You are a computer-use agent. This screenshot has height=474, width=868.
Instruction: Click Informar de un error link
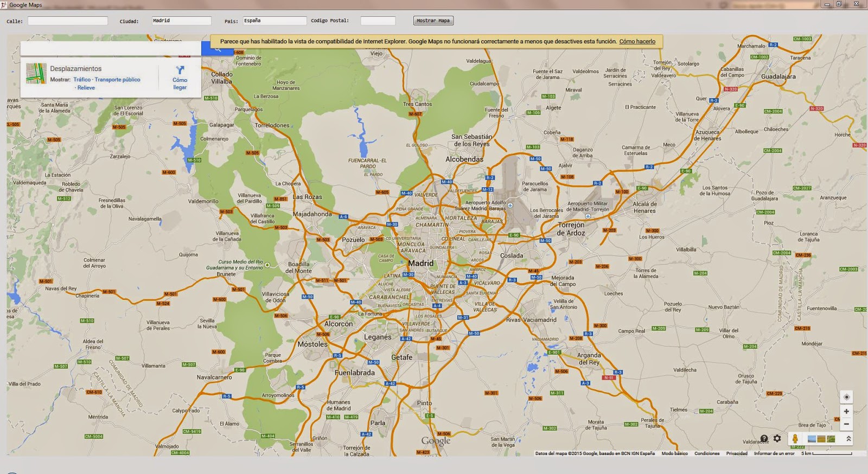774,453
